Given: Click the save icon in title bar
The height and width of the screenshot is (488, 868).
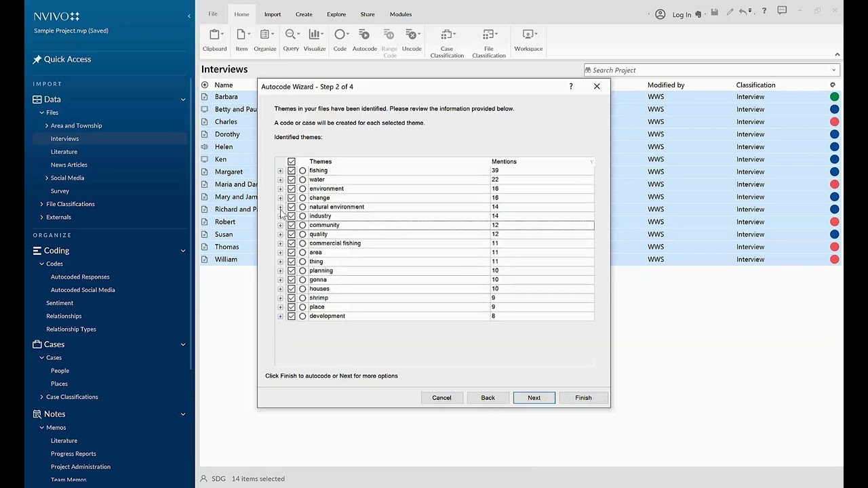Looking at the screenshot, I should coord(714,12).
